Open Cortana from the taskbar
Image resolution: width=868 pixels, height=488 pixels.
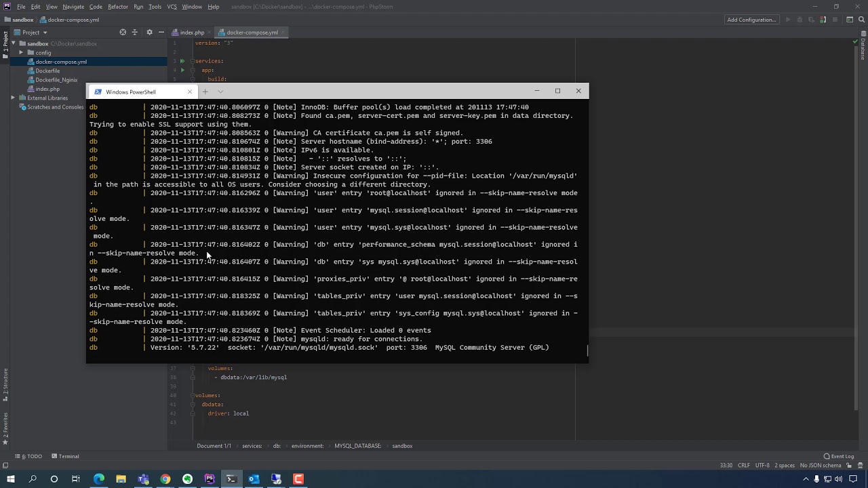point(54,479)
